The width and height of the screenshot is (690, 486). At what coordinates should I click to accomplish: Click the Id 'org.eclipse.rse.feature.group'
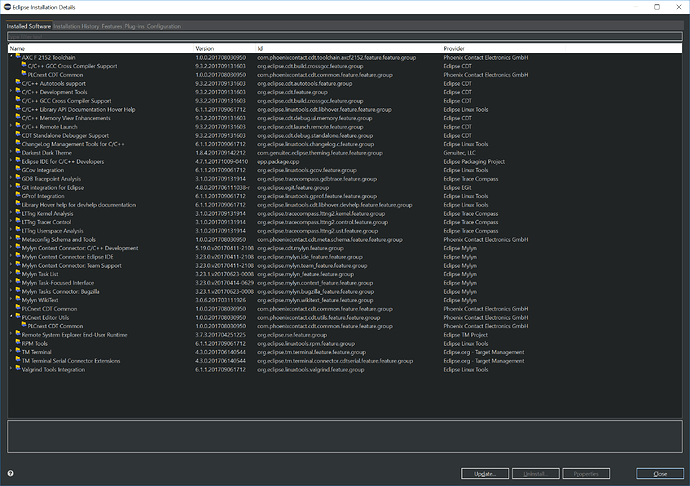pos(292,335)
